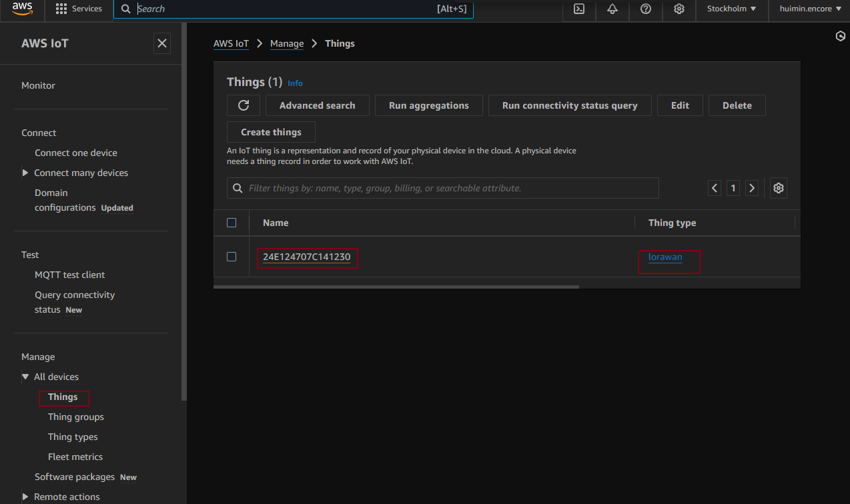Image resolution: width=850 pixels, height=504 pixels.
Task: Open Software packages
Action: pyautogui.click(x=74, y=477)
